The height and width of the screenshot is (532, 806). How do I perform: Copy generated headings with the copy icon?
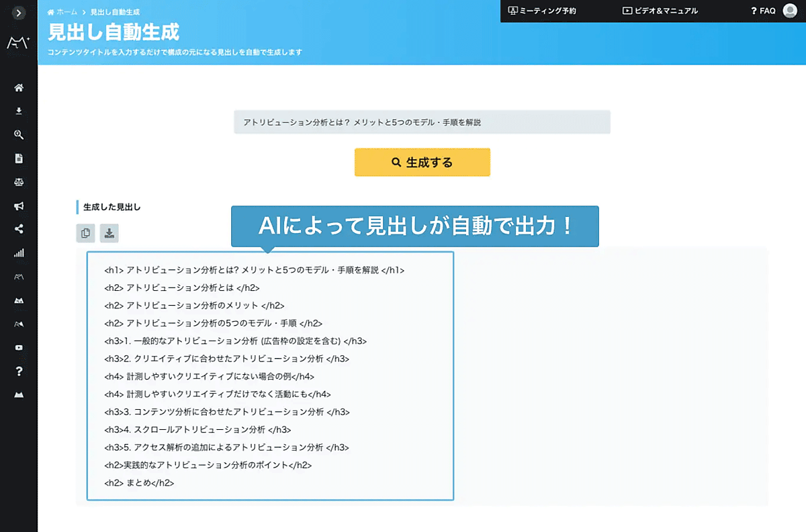pyautogui.click(x=85, y=233)
